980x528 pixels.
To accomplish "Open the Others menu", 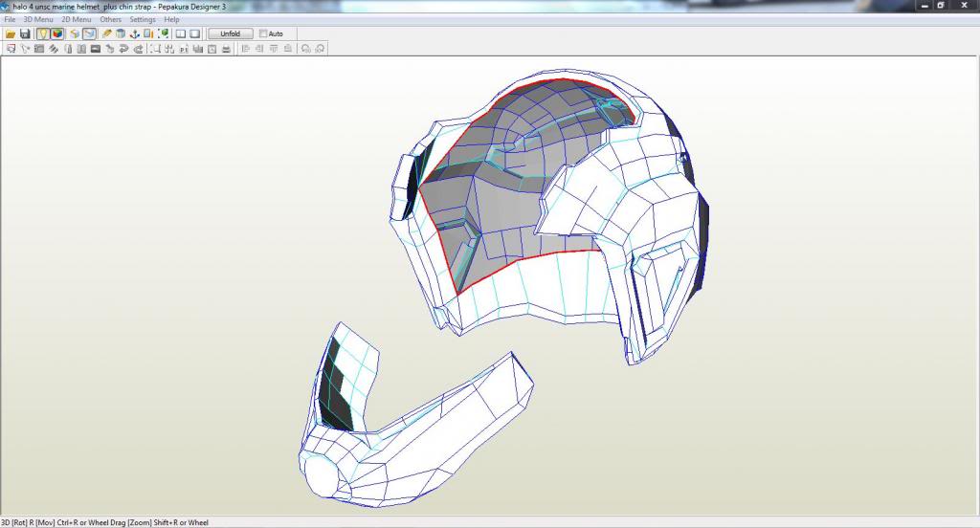I will pyautogui.click(x=111, y=19).
